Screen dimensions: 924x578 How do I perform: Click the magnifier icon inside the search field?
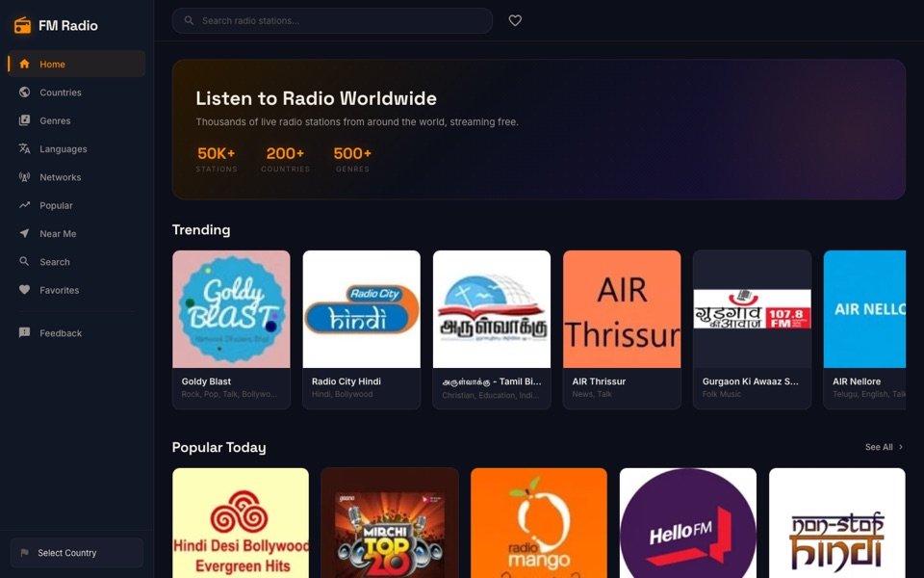(190, 20)
